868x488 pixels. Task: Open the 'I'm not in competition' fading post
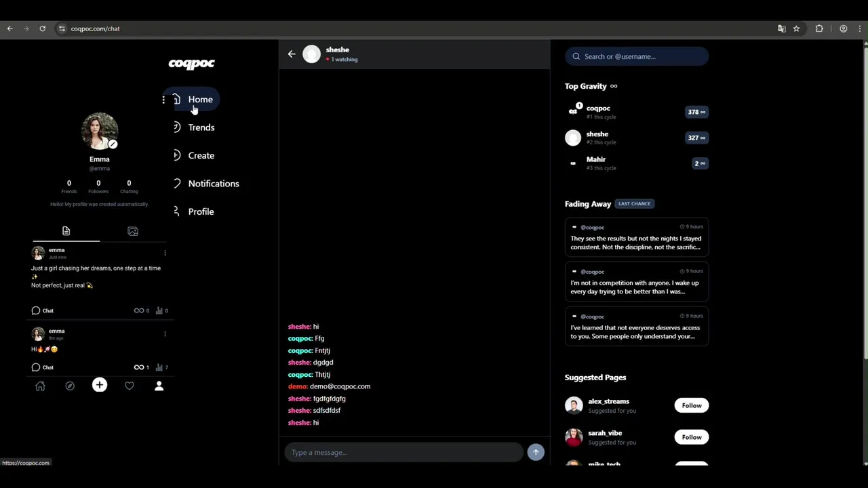click(x=637, y=283)
